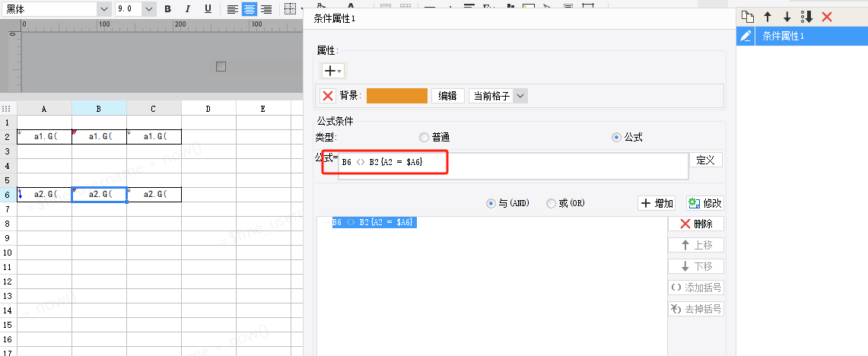Select row 10 header
Image resolution: width=868 pixels, height=356 pixels.
click(x=8, y=253)
